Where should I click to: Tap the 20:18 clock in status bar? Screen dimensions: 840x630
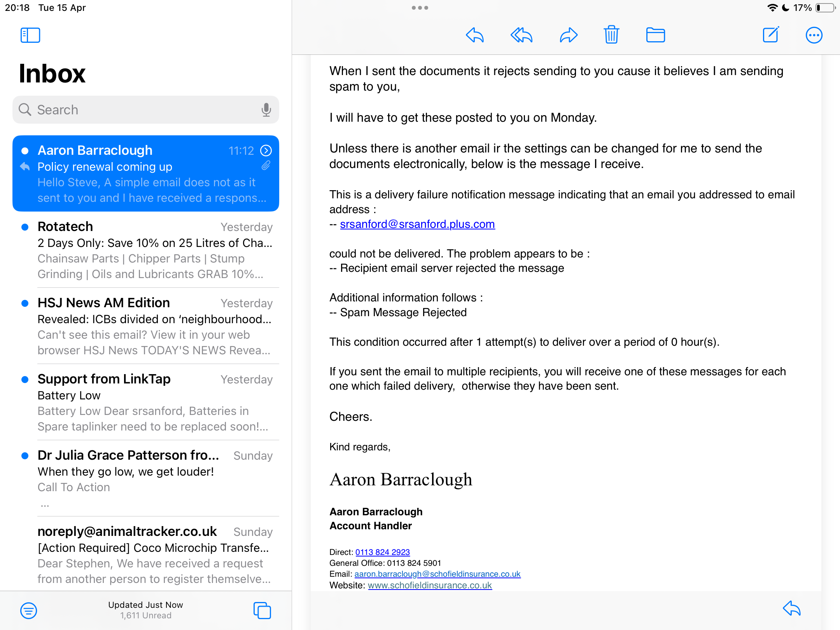[17, 8]
